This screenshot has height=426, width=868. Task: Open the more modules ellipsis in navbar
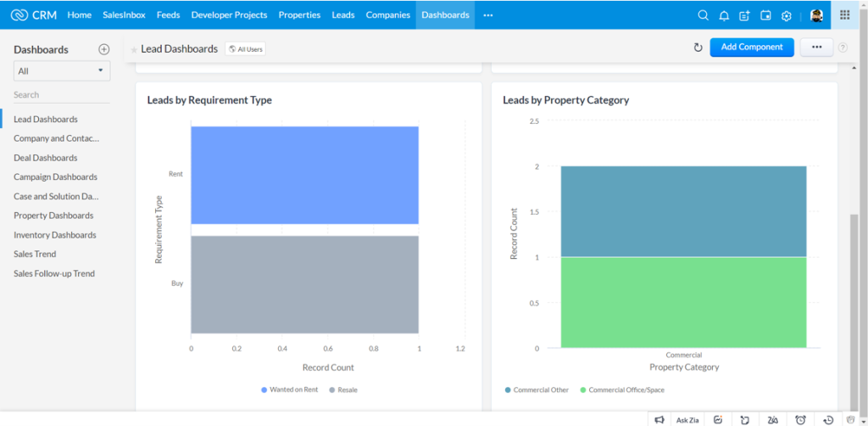pos(487,15)
